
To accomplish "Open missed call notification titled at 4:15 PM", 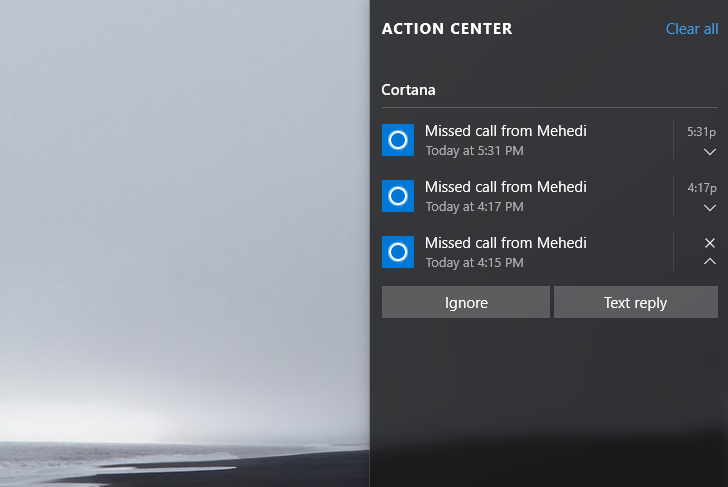I will 527,252.
